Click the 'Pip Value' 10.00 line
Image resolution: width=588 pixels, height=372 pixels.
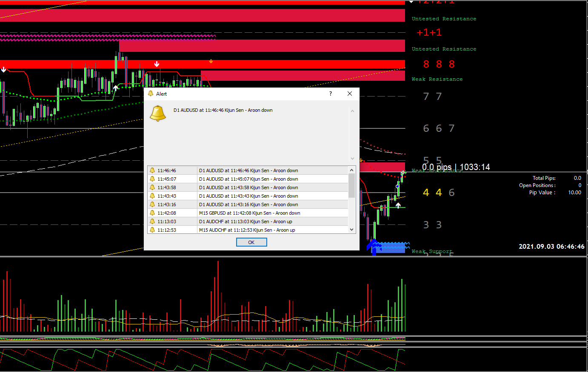(x=555, y=193)
